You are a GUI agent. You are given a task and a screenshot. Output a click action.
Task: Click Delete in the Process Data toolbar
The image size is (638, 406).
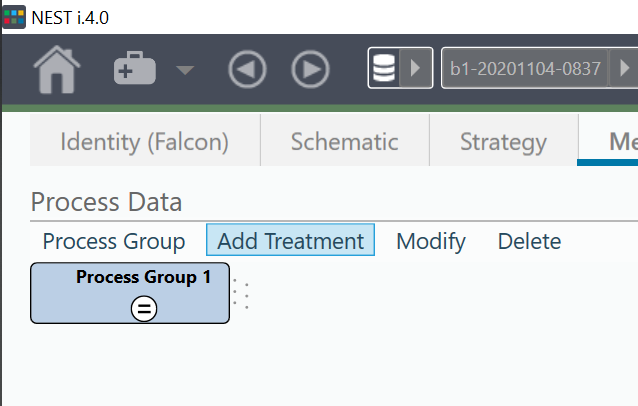[529, 241]
